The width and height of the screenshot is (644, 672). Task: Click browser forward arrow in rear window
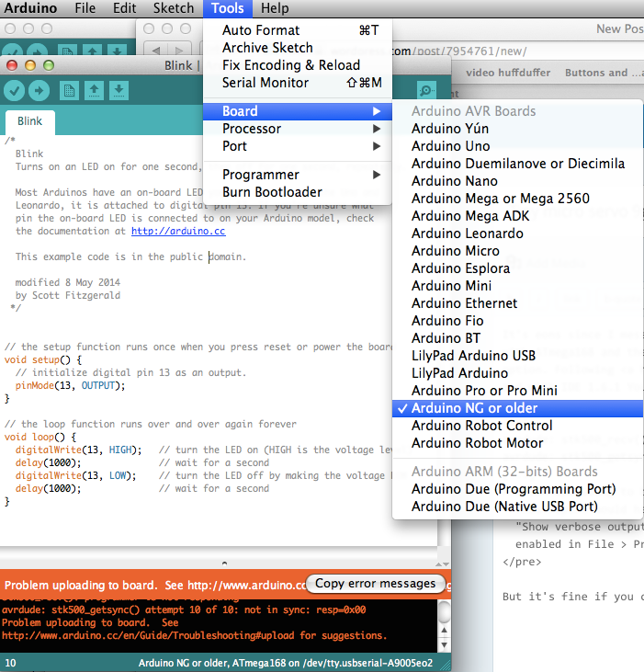pyautogui.click(x=179, y=51)
